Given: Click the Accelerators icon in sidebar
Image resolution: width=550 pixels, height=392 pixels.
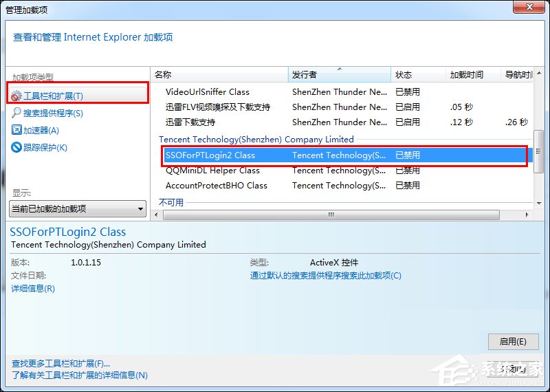Looking at the screenshot, I should (x=17, y=130).
